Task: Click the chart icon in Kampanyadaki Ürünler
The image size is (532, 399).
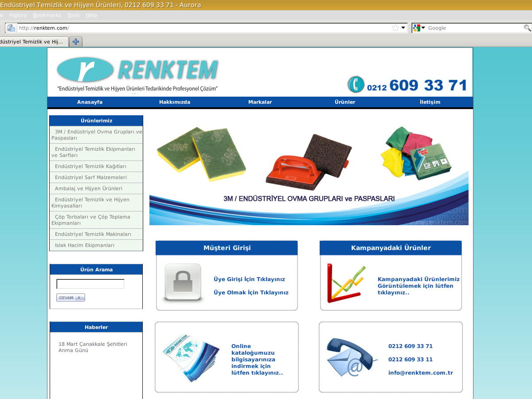Action: tap(346, 284)
